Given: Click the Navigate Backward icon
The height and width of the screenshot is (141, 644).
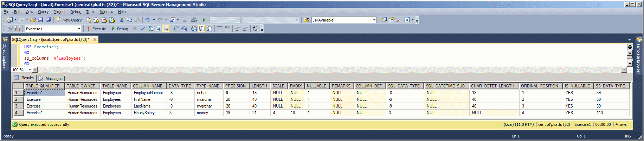Looking at the screenshot, I should coord(173,20).
